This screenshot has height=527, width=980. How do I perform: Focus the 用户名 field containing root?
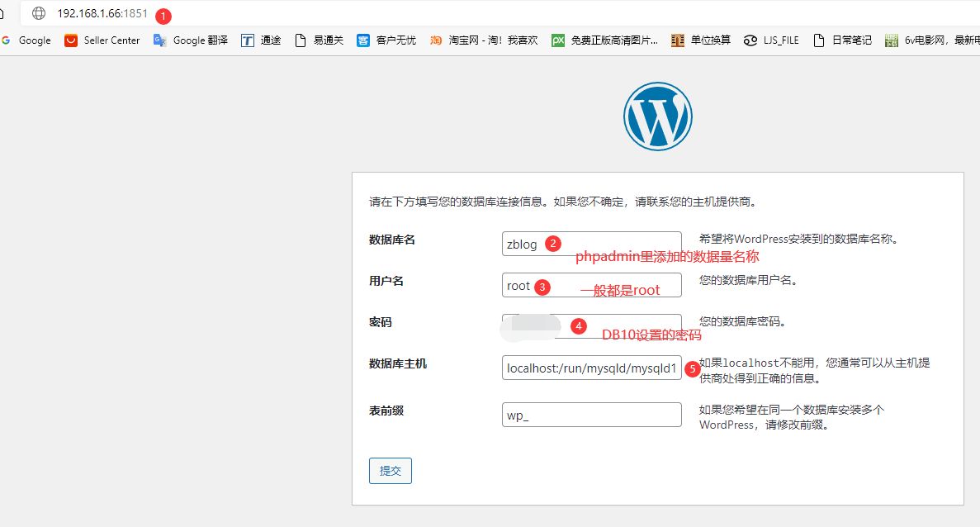point(591,285)
